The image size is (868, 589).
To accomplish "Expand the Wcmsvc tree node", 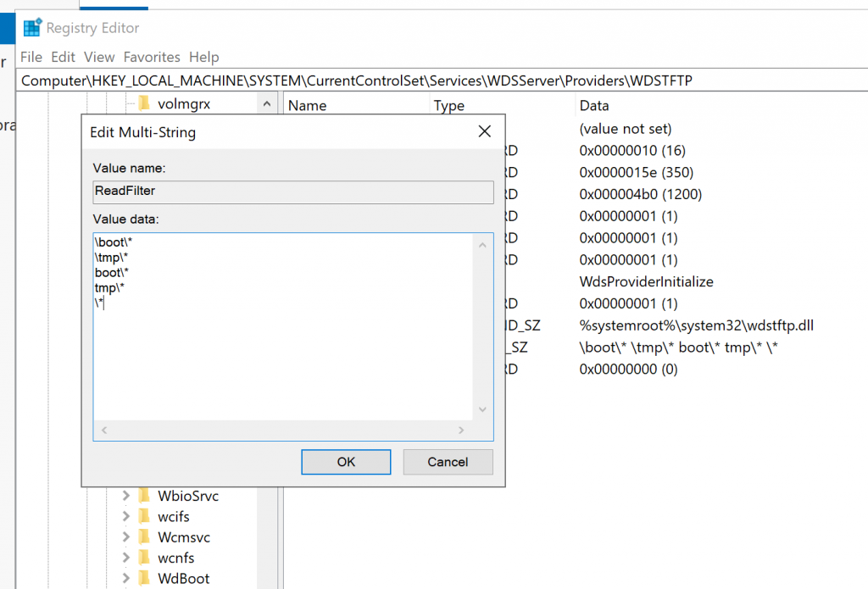I will point(125,537).
